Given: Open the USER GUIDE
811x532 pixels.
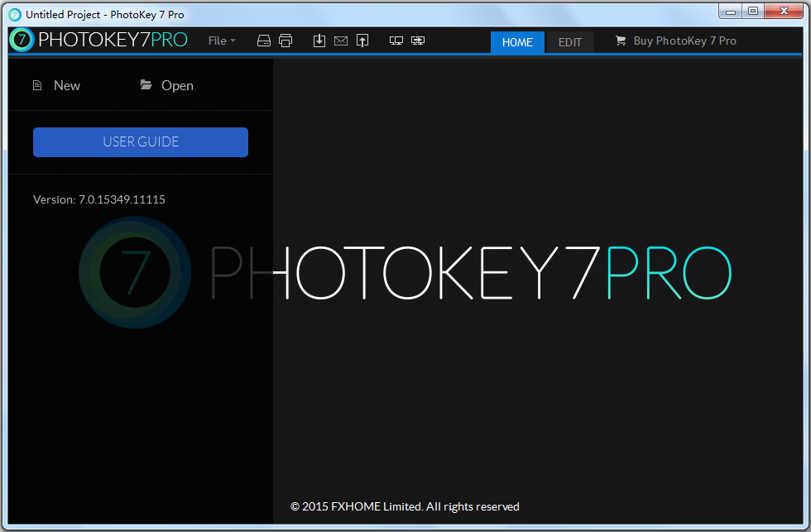Looking at the screenshot, I should tap(141, 142).
